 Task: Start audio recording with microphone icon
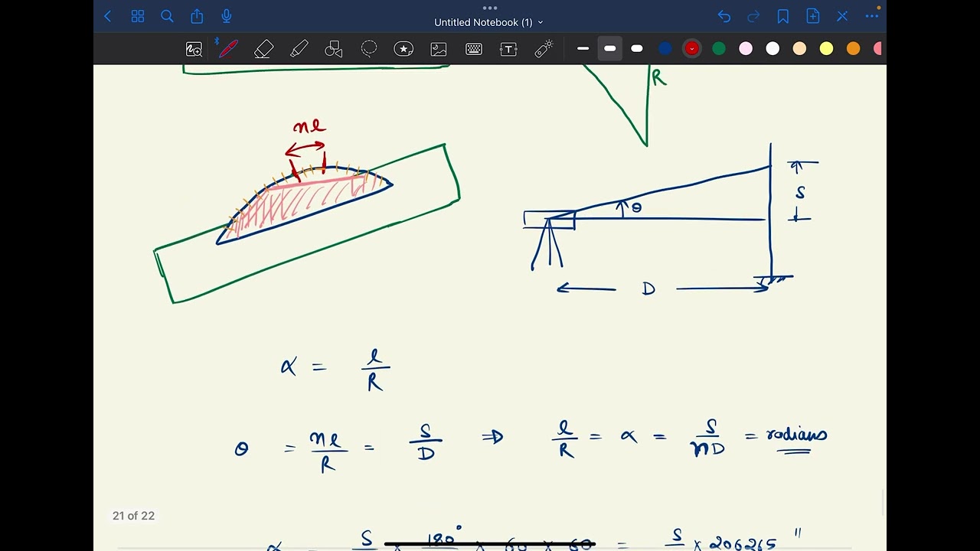click(x=227, y=16)
